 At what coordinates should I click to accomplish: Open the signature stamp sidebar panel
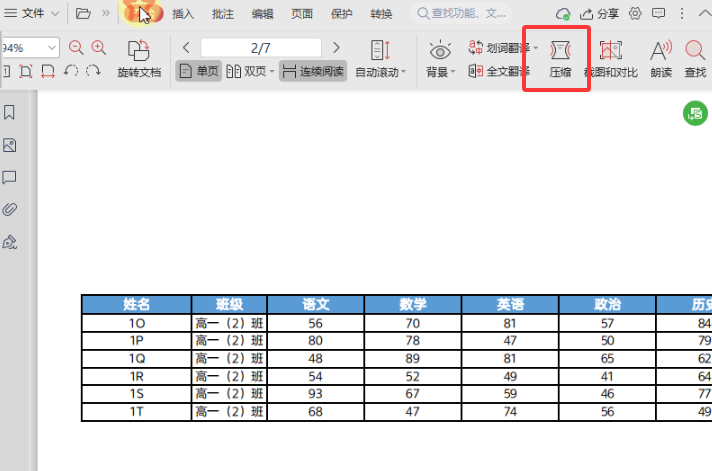(x=10, y=242)
